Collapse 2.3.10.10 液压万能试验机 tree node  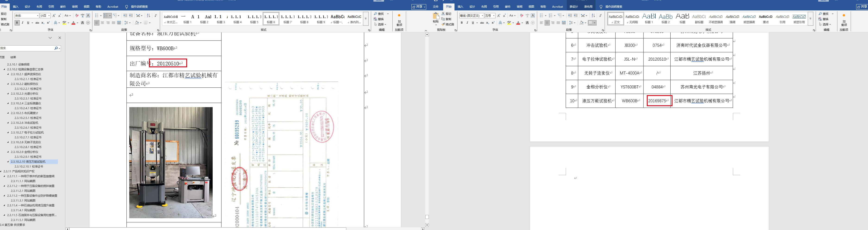[x=8, y=162]
